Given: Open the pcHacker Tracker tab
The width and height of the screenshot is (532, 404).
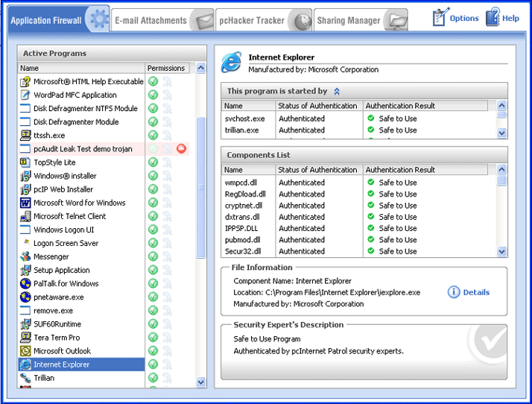Looking at the screenshot, I should pyautogui.click(x=264, y=20).
